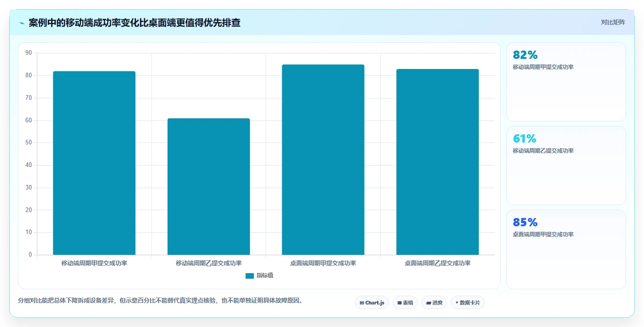The width and height of the screenshot is (644, 327).
Task: Select the Chart.js chip
Action: (372, 303)
